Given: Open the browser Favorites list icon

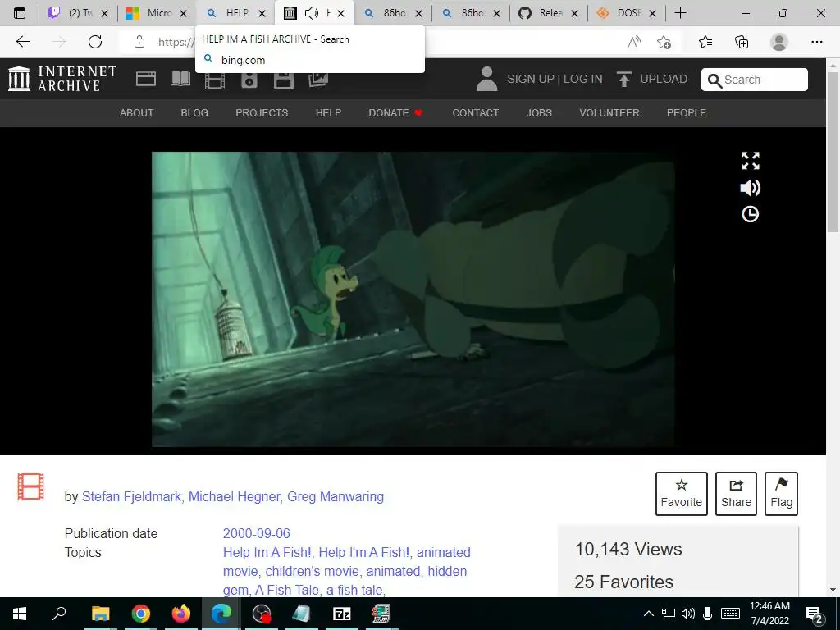Looking at the screenshot, I should pos(705,42).
